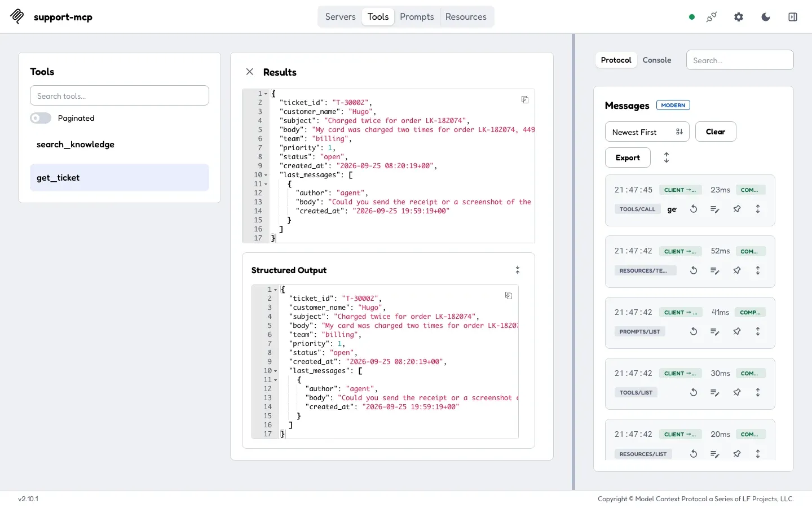Click the TOOLS/LIST method badge

636,392
